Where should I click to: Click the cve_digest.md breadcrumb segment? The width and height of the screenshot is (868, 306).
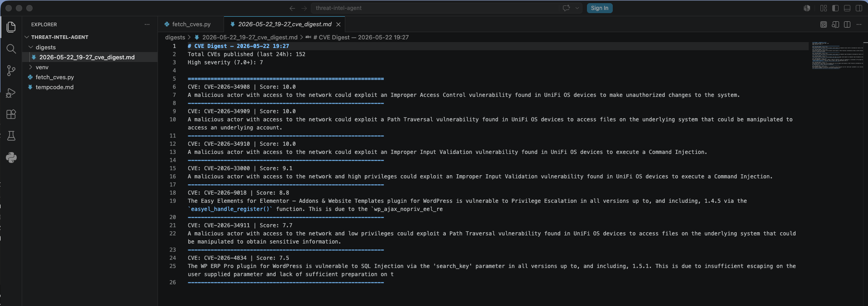coord(250,37)
